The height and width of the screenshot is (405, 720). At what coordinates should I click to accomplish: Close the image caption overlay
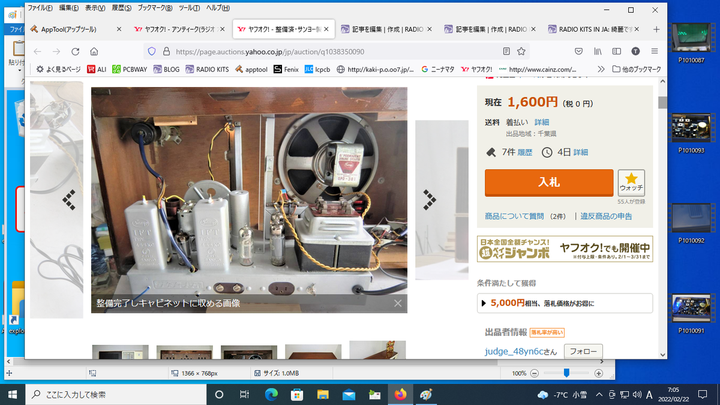coord(397,303)
